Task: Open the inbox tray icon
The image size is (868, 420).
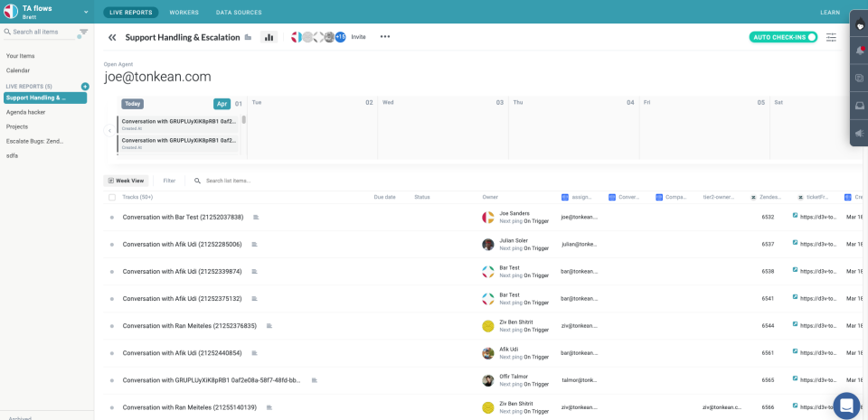Action: 860,106
